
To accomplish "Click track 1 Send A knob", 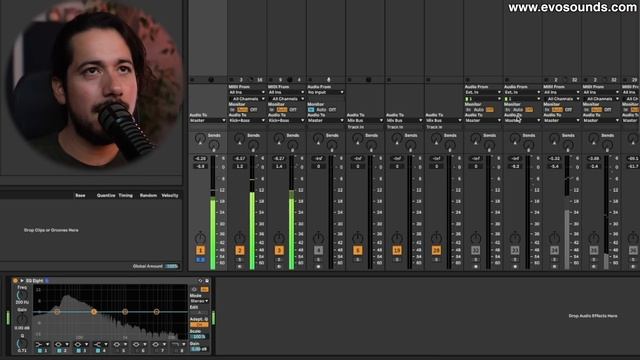I will [x=200, y=139].
